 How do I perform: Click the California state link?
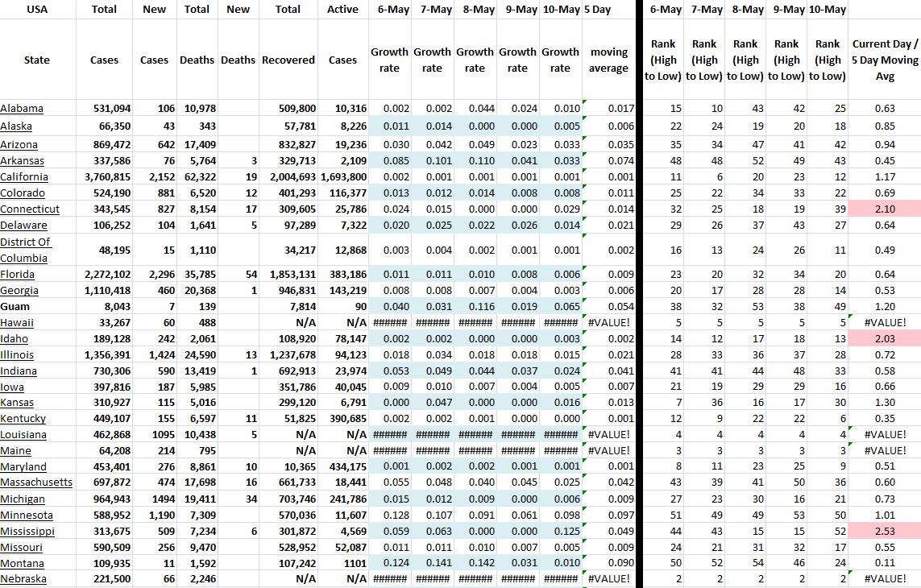click(24, 177)
